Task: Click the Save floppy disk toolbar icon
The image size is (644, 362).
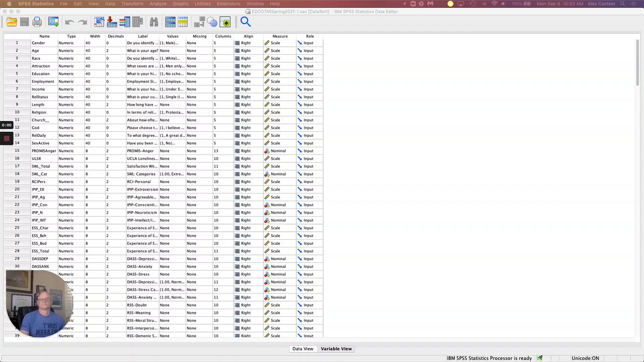Action: 24,22
